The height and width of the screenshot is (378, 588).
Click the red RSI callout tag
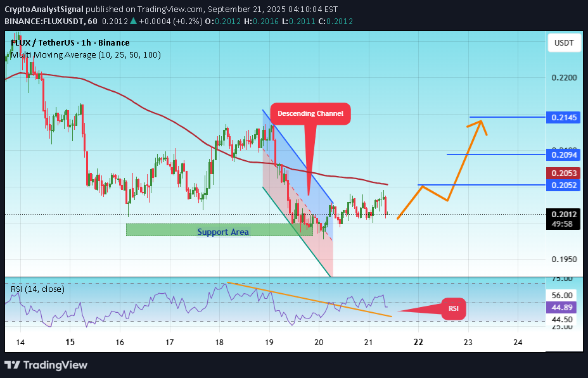pyautogui.click(x=454, y=309)
